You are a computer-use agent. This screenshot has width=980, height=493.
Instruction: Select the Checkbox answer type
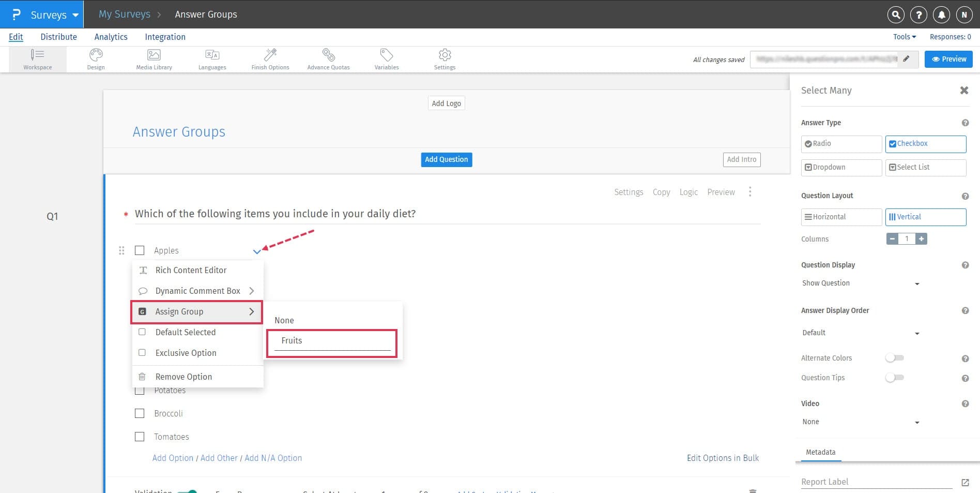point(926,144)
